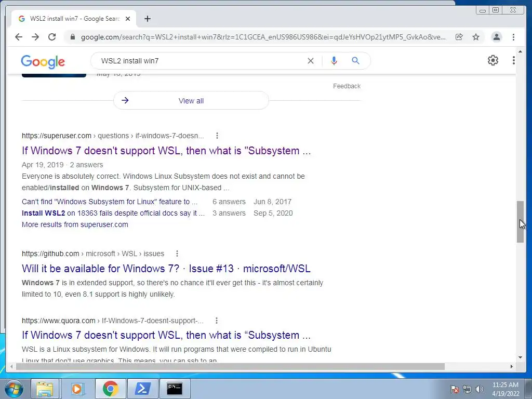View site information padlock
The height and width of the screenshot is (399, 532).
pyautogui.click(x=72, y=37)
